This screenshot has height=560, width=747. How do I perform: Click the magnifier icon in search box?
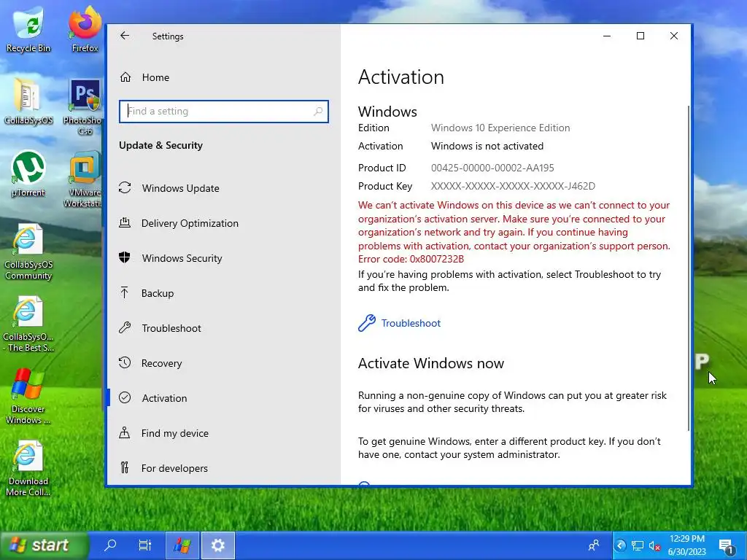point(318,112)
